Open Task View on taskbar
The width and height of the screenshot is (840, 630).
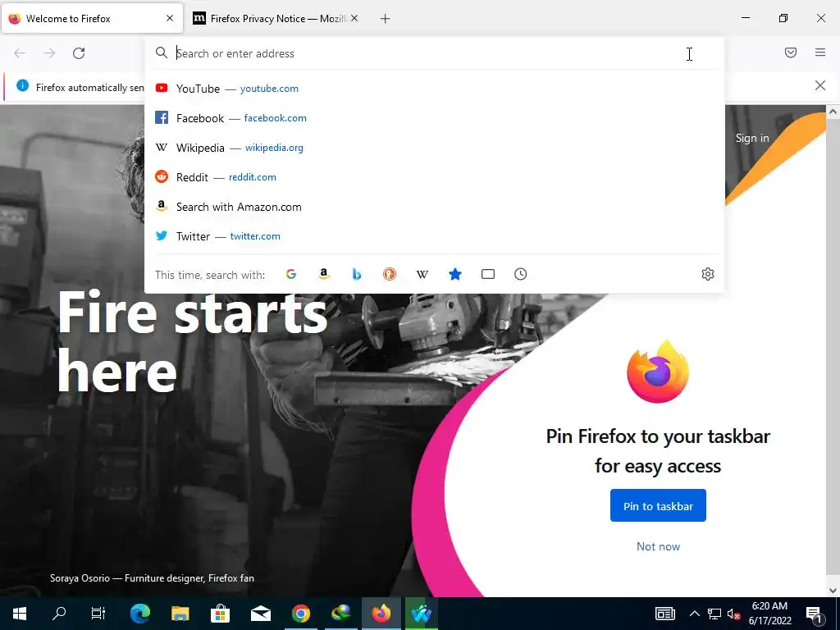(x=98, y=614)
